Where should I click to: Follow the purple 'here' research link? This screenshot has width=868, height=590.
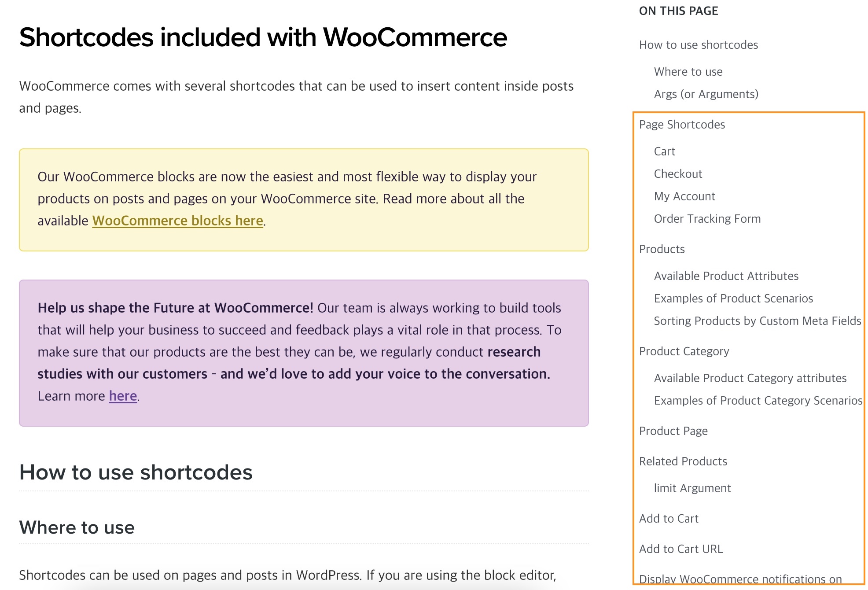[x=123, y=396]
